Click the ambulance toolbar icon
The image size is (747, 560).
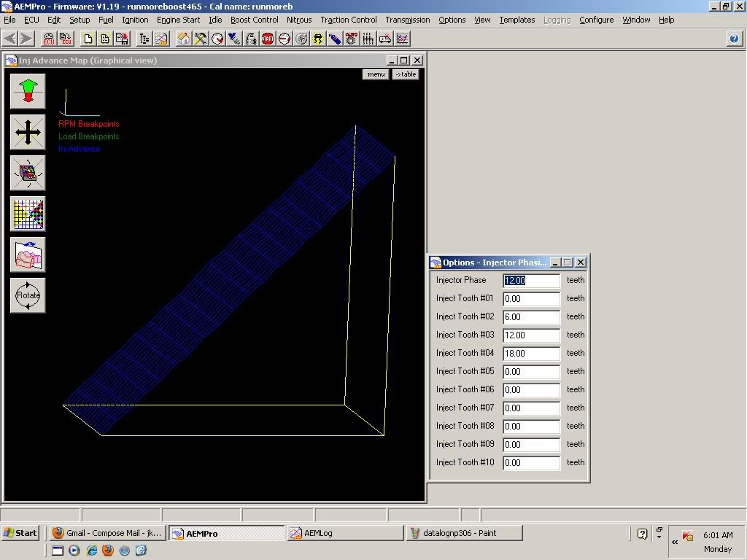coord(385,39)
